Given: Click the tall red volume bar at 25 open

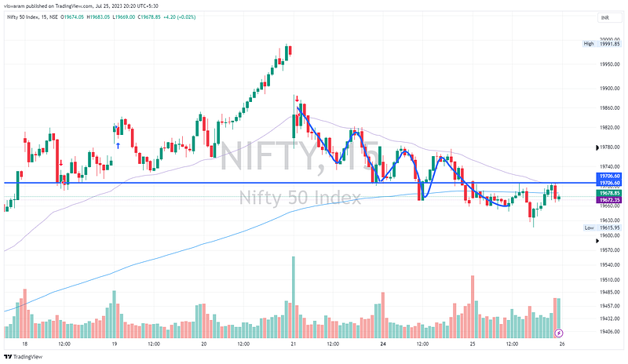Looking at the screenshot, I should click(473, 307).
